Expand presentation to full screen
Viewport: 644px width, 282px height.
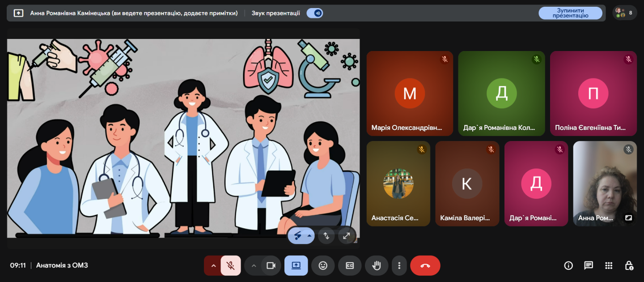tap(346, 235)
